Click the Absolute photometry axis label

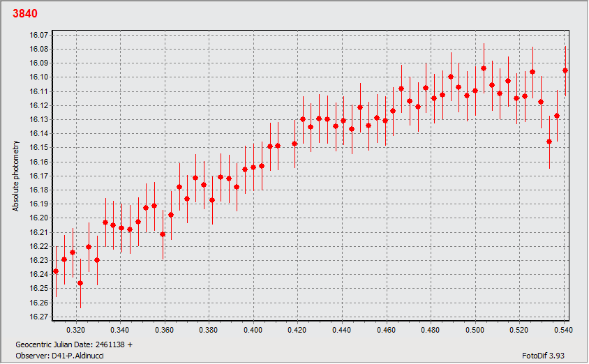coord(15,176)
